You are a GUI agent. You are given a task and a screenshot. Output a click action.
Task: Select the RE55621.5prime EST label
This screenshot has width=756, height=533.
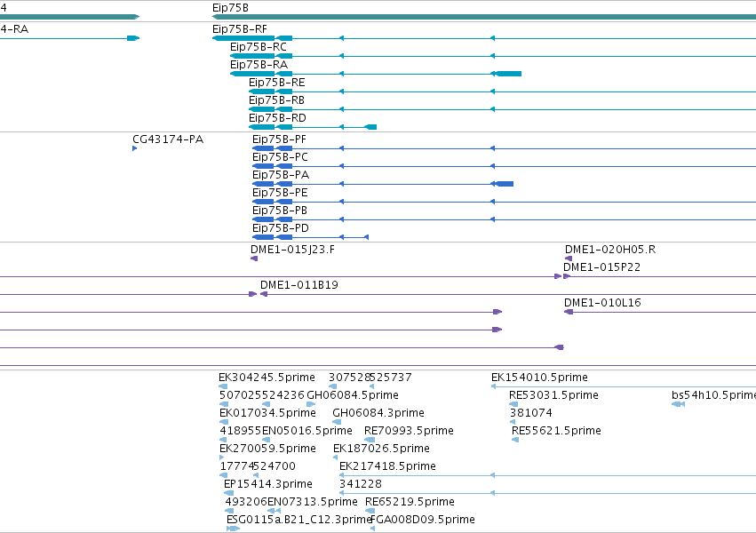[556, 431]
